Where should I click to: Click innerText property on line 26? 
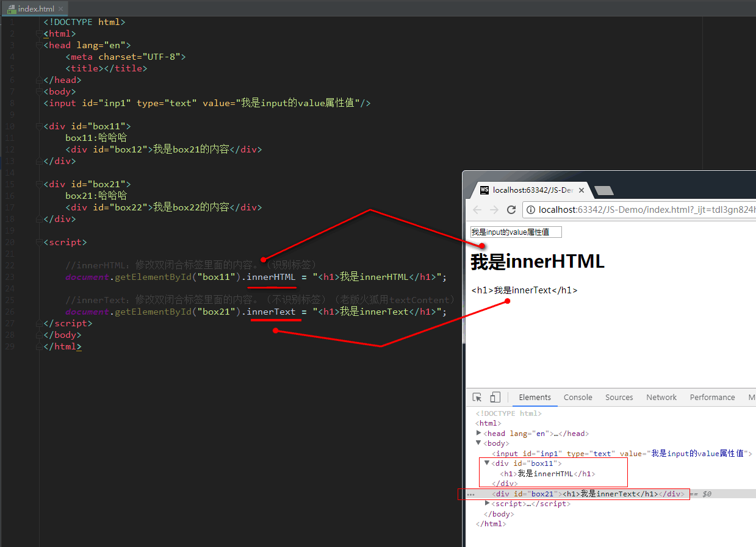(x=271, y=312)
